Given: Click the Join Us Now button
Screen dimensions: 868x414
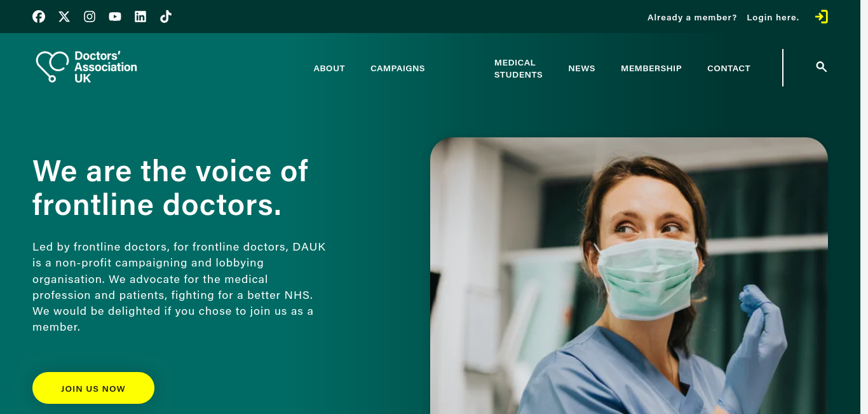Looking at the screenshot, I should (93, 388).
